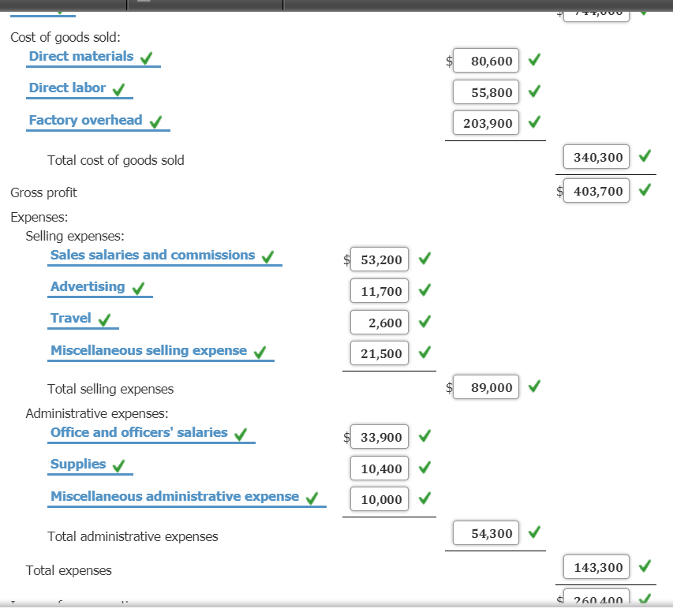Open the Direct materials dropdown answer
Viewport: 673px width, 616px height.
[93, 57]
